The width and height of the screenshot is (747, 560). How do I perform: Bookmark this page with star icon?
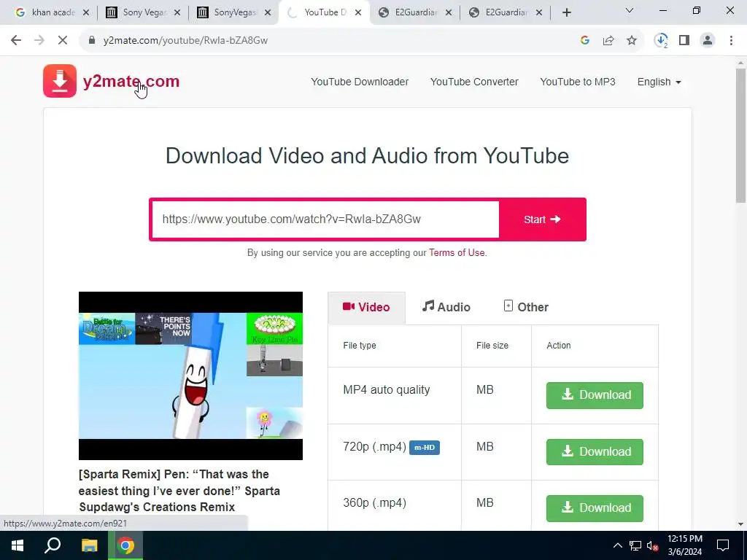(x=632, y=41)
